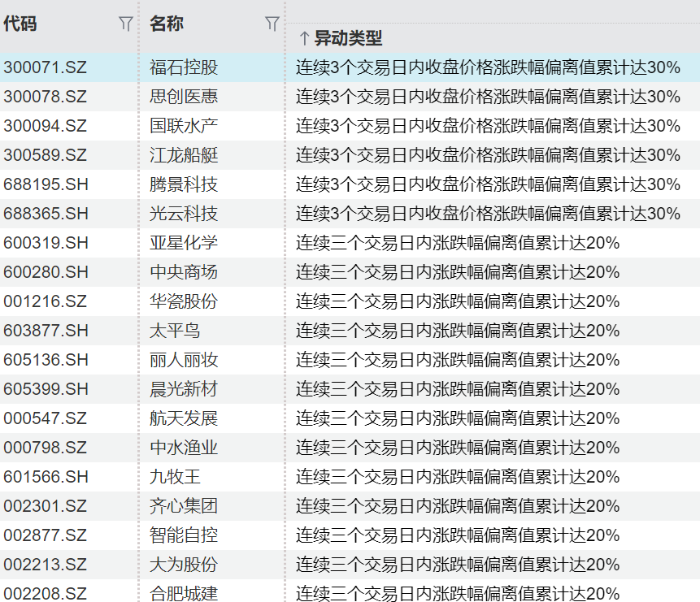
Task: Select the 太平鸟 row name
Action: pyautogui.click(x=175, y=331)
